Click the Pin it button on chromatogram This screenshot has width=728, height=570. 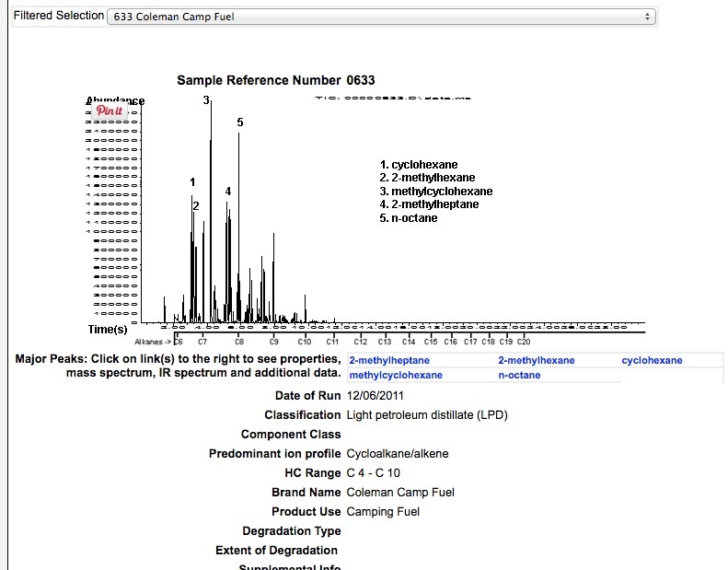pyautogui.click(x=110, y=111)
